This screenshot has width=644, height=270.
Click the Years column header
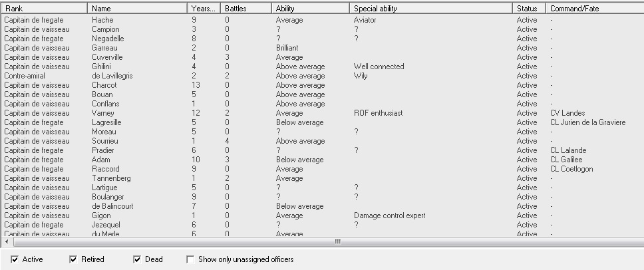click(x=204, y=8)
